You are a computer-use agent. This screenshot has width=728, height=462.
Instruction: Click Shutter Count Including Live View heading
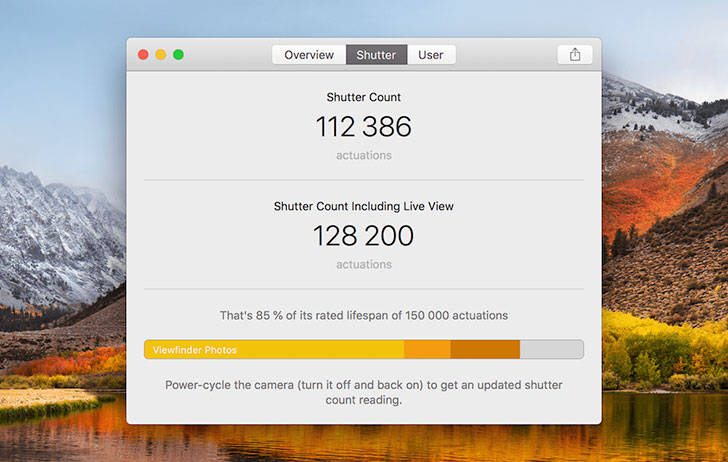tap(364, 206)
